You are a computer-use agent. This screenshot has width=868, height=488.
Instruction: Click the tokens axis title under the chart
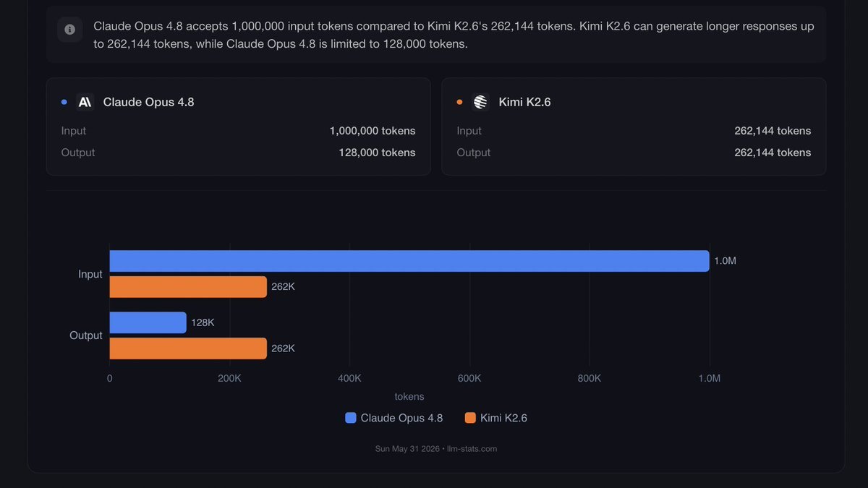tap(409, 397)
